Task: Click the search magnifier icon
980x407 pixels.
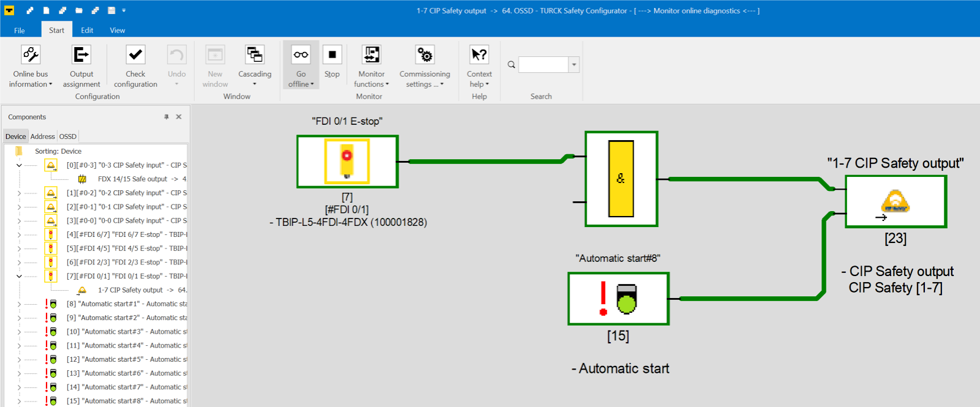Action: pos(511,64)
